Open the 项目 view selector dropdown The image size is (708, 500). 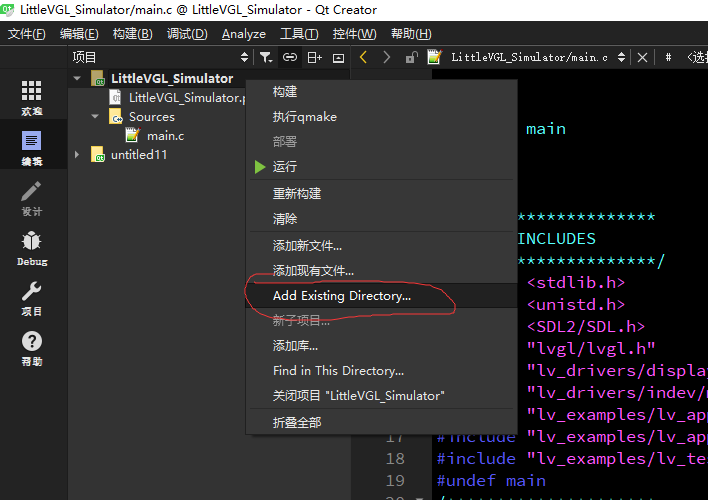tap(244, 57)
